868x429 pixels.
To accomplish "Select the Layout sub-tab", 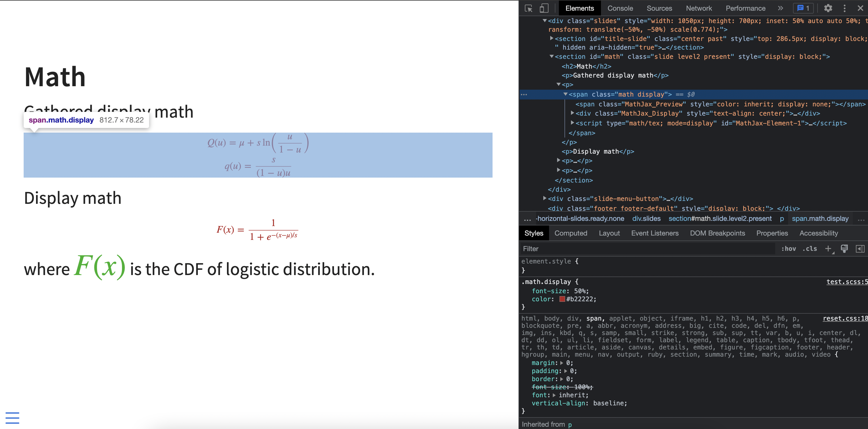I will pyautogui.click(x=609, y=233).
